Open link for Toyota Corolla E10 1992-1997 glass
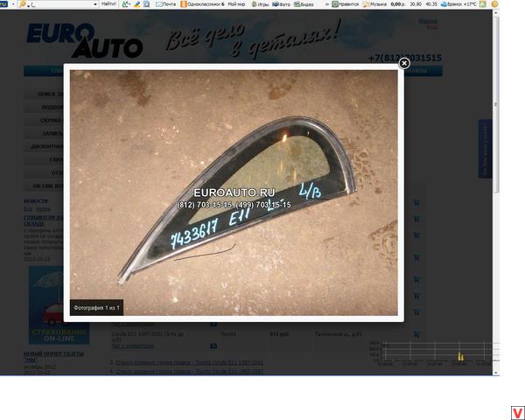The image size is (525, 420). [190, 371]
